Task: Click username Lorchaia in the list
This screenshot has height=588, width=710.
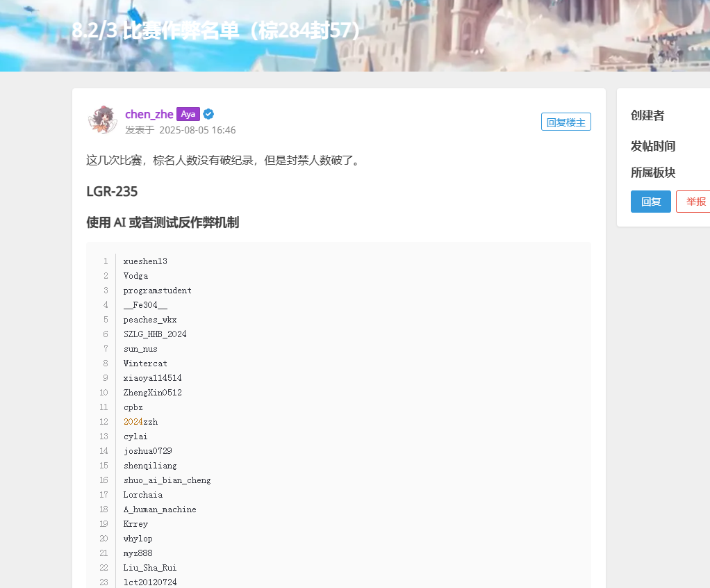Action: [x=142, y=495]
